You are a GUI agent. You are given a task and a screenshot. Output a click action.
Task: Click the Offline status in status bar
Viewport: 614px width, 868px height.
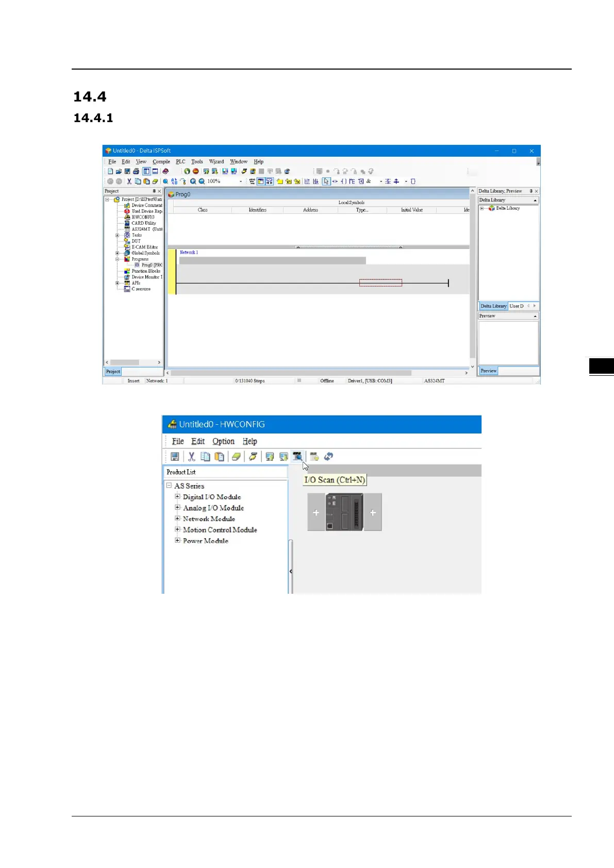327,381
